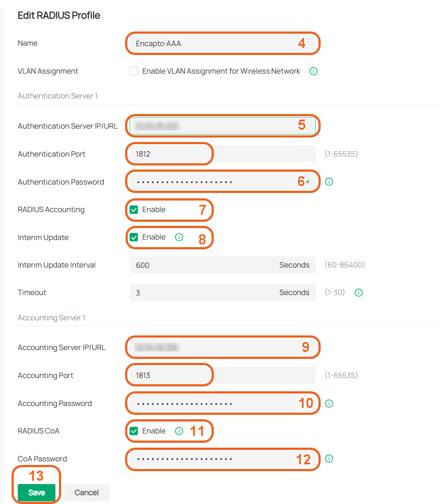Click the Interim Update Interval field

click(222, 265)
